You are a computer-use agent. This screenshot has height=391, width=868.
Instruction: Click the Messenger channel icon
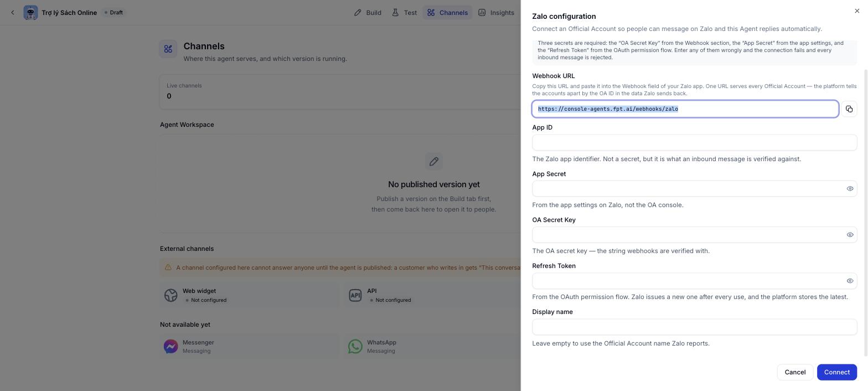(170, 347)
